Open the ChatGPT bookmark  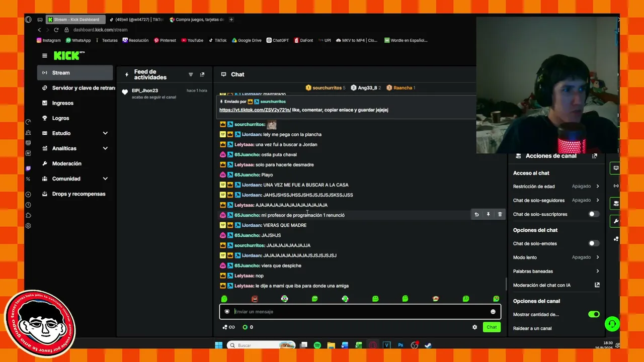[278, 40]
